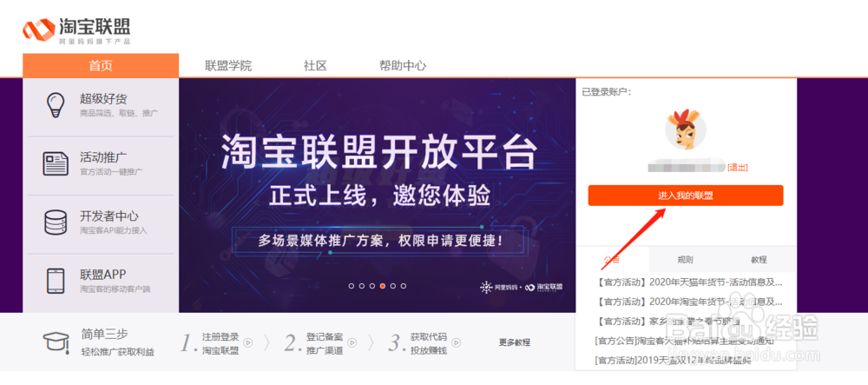Image resolution: width=868 pixels, height=385 pixels.
Task: Click the database icon for 开发者中心
Action: click(x=56, y=222)
